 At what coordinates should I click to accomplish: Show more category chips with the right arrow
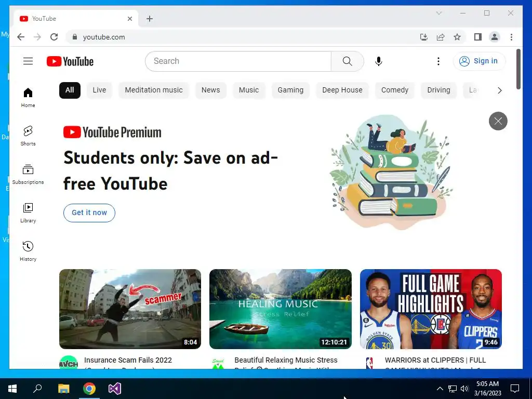pyautogui.click(x=499, y=90)
